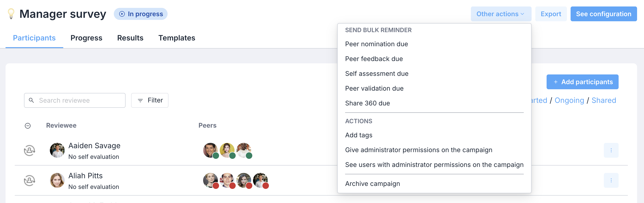
Task: Click the In progress status badge
Action: [x=141, y=14]
